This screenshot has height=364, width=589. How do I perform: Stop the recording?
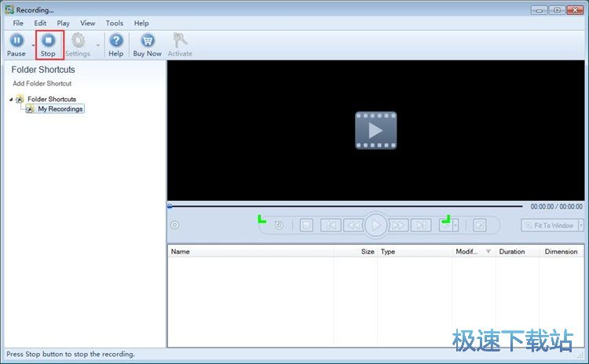(x=48, y=45)
